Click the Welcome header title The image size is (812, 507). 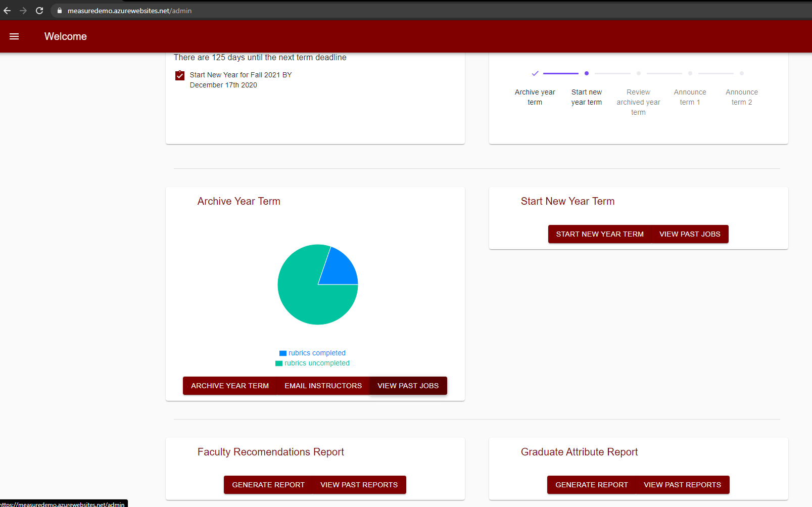[x=66, y=36]
